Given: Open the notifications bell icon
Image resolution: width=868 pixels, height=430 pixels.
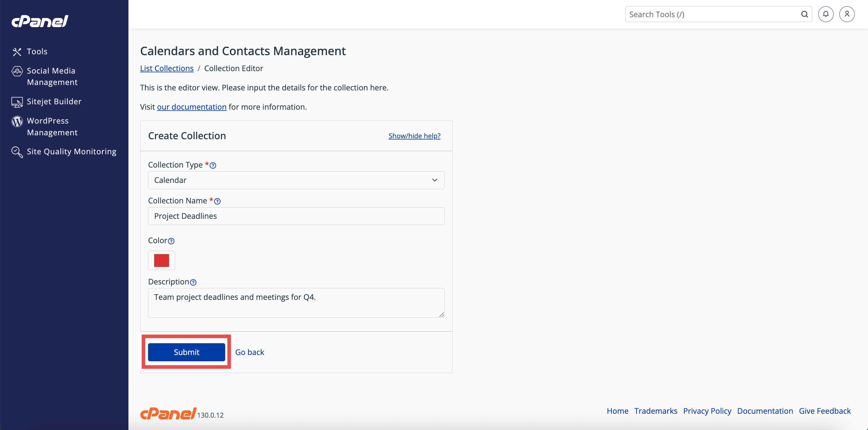Looking at the screenshot, I should pos(825,14).
